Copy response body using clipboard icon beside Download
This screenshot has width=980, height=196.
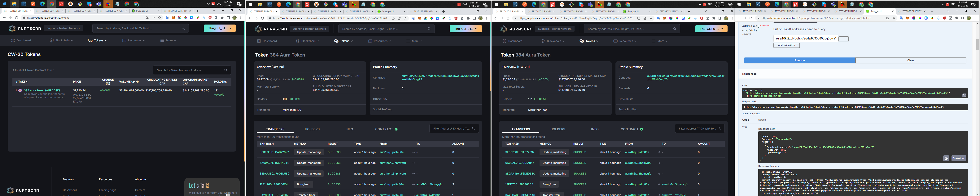[946, 158]
